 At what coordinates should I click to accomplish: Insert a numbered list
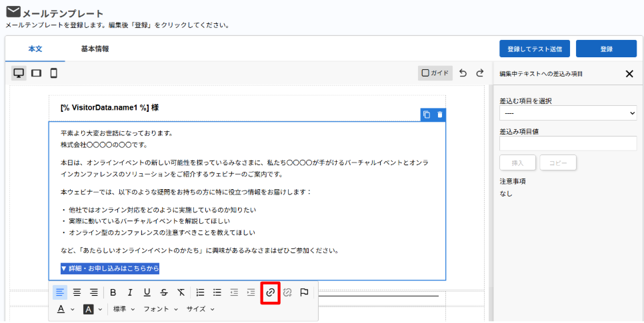click(x=201, y=292)
